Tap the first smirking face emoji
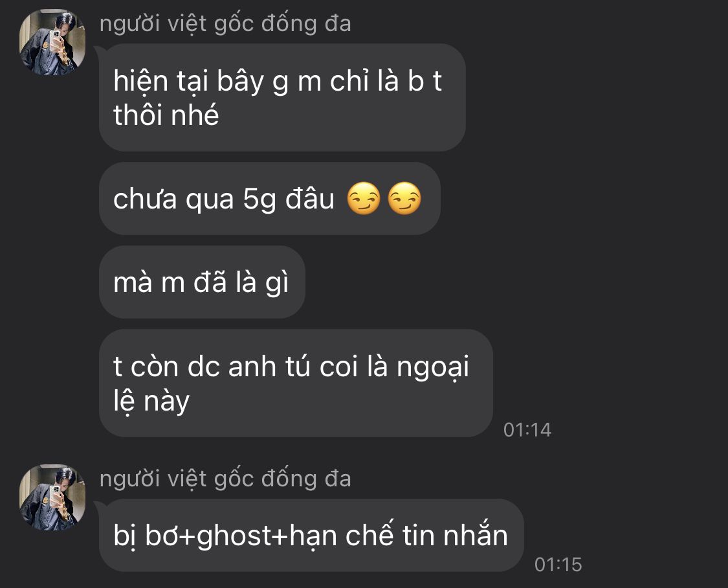The height and width of the screenshot is (588, 728). pyautogui.click(x=364, y=198)
